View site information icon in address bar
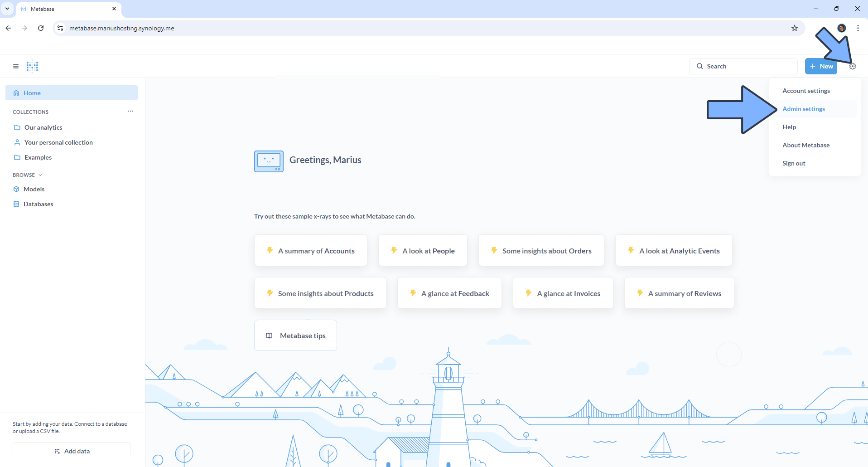Screen dimensions: 868x467 click(x=60, y=28)
